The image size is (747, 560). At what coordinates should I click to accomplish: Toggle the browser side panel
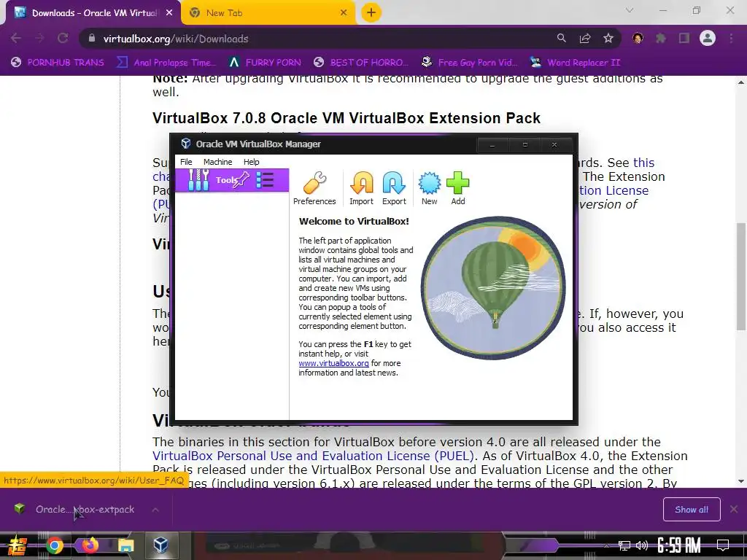684,38
